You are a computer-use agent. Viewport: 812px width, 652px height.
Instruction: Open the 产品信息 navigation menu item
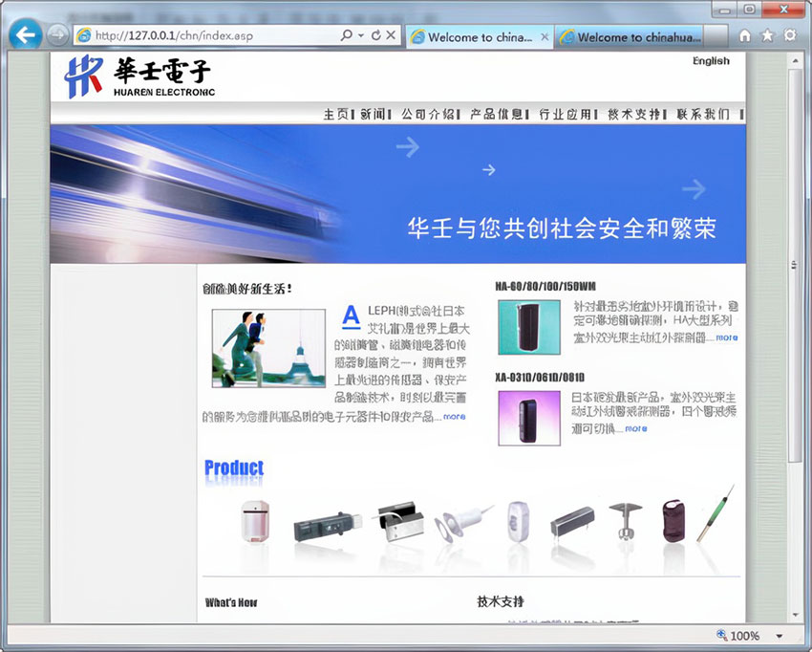pos(495,114)
